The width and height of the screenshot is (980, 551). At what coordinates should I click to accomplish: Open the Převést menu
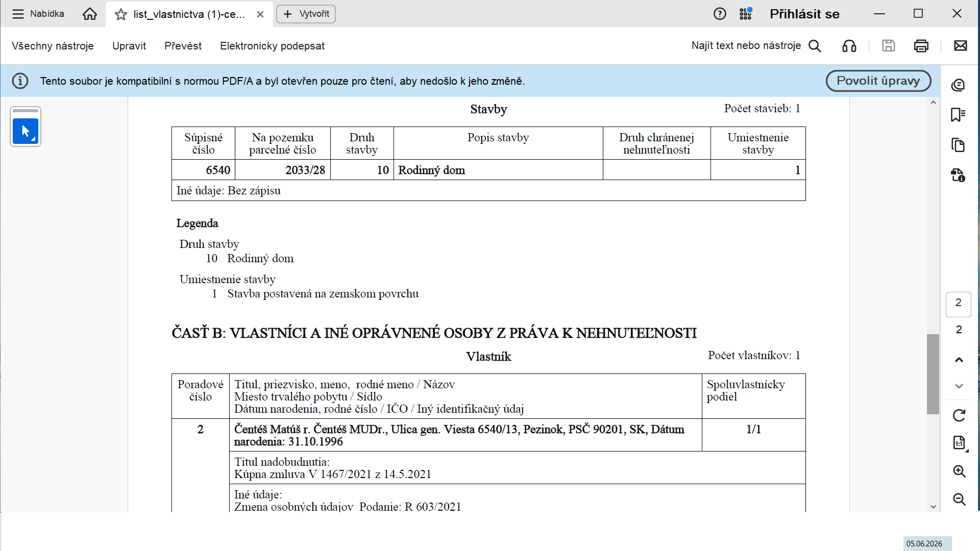tap(183, 46)
